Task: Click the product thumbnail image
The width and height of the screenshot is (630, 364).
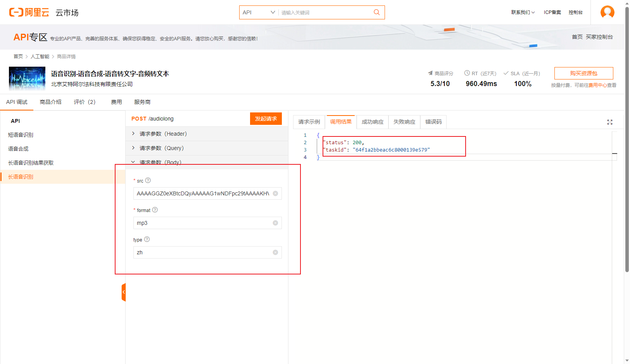Action: pyautogui.click(x=27, y=79)
